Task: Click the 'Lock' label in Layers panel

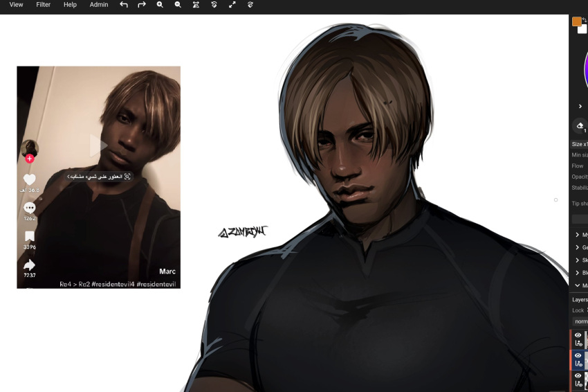Action: (578, 310)
